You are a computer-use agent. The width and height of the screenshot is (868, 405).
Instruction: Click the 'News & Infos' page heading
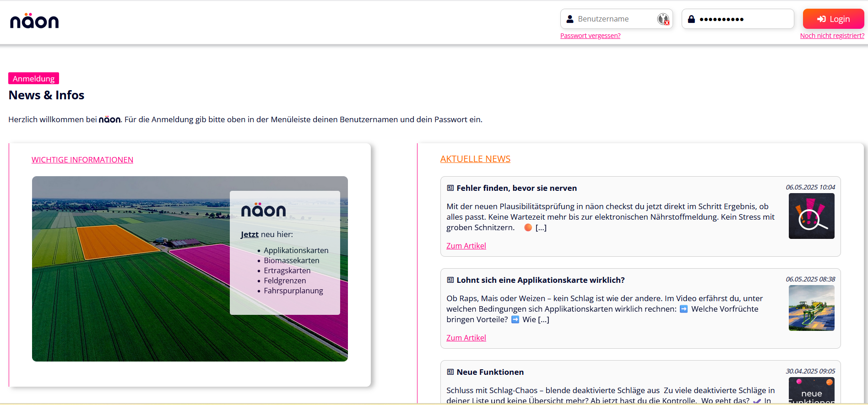click(46, 95)
